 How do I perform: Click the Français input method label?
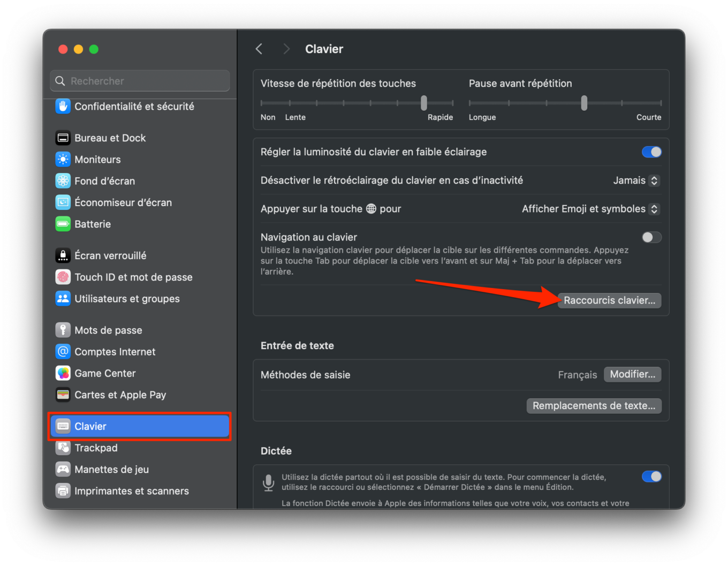[577, 375]
